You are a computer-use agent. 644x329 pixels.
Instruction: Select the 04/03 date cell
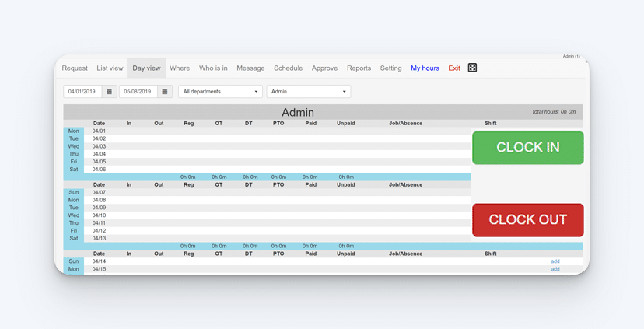click(x=99, y=146)
